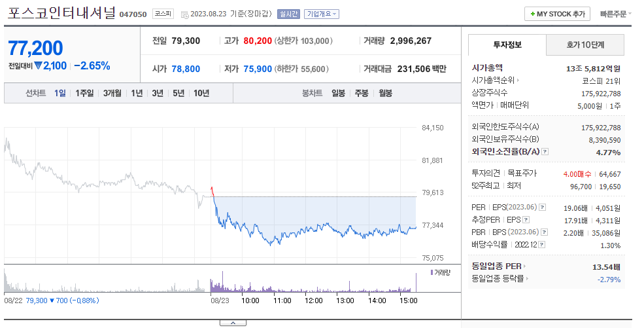The image size is (644, 328).
Task: Click the current price 77,200
Action: click(x=36, y=48)
